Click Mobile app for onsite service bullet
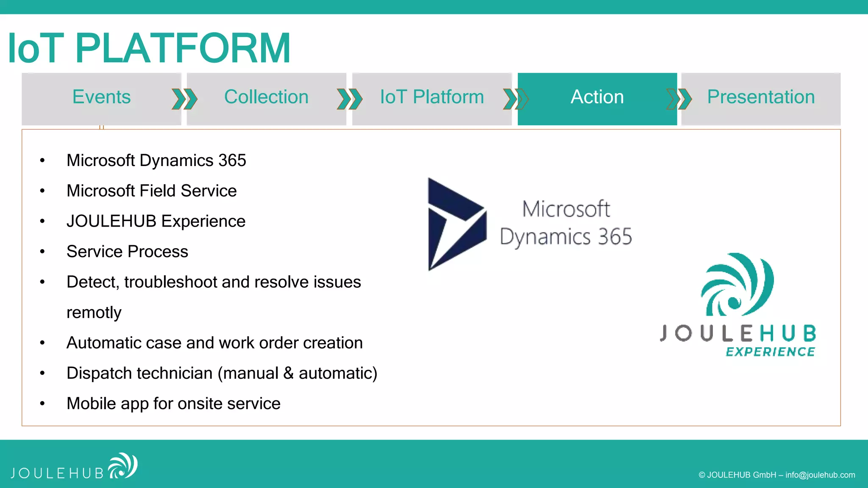 [x=173, y=404]
